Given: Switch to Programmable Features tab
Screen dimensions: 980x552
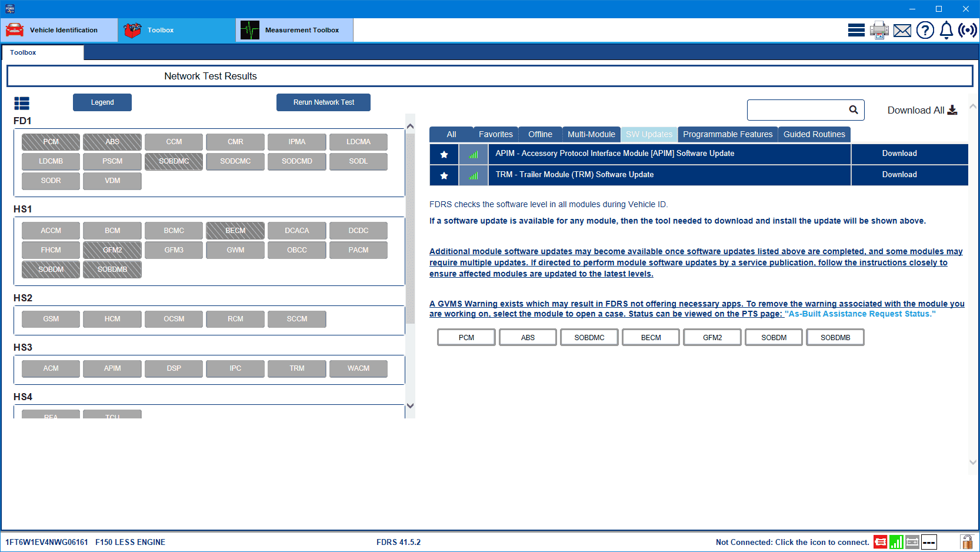Looking at the screenshot, I should (728, 134).
